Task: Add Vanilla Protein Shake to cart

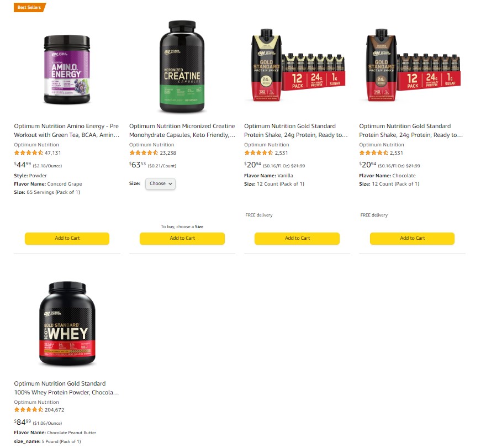Action: pyautogui.click(x=297, y=239)
